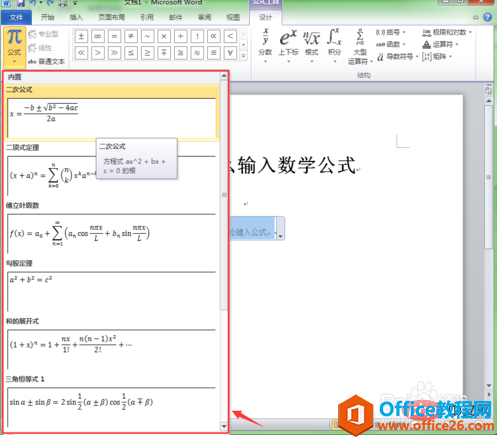The width and height of the screenshot is (501, 443).
Task: Choose the 和的展开式 expansion of sum equation
Action: 112,344
